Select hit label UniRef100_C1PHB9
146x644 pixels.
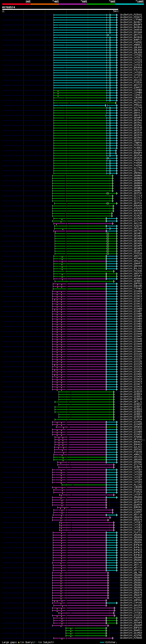(x=131, y=90)
